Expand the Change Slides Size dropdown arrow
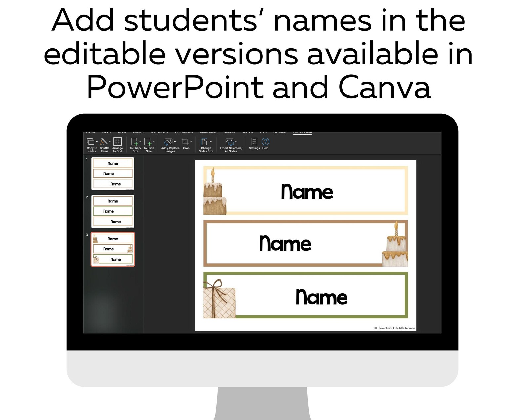Image resolution: width=525 pixels, height=420 pixels. (x=211, y=142)
